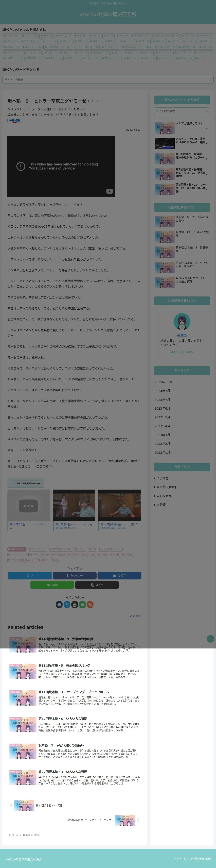Open popular article 第10回坂本塾・3 観音菩薩
Image resolution: width=216 pixels, height=868 pixels.
tap(182, 252)
